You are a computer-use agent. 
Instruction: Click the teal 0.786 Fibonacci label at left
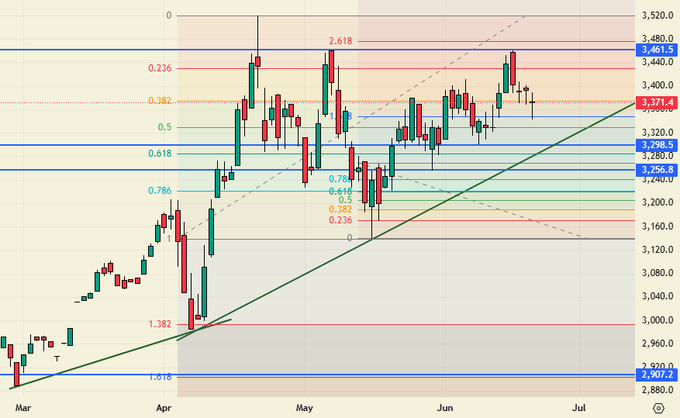coord(159,190)
